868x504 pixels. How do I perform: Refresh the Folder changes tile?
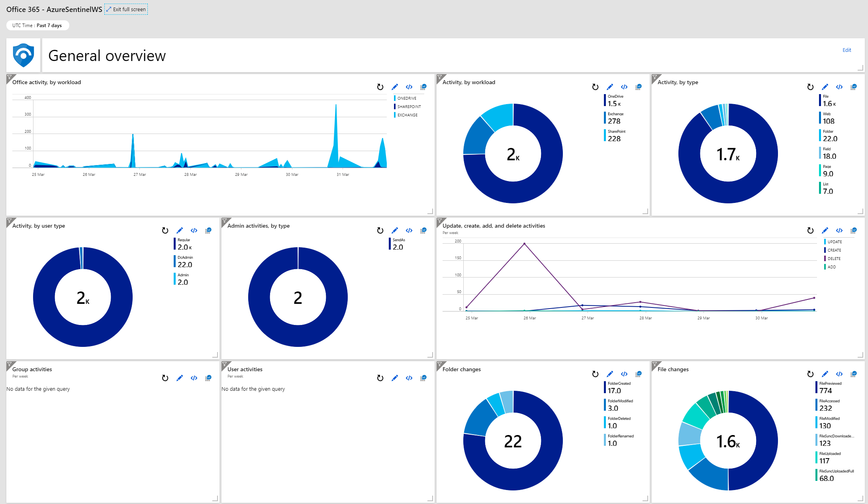pyautogui.click(x=595, y=374)
